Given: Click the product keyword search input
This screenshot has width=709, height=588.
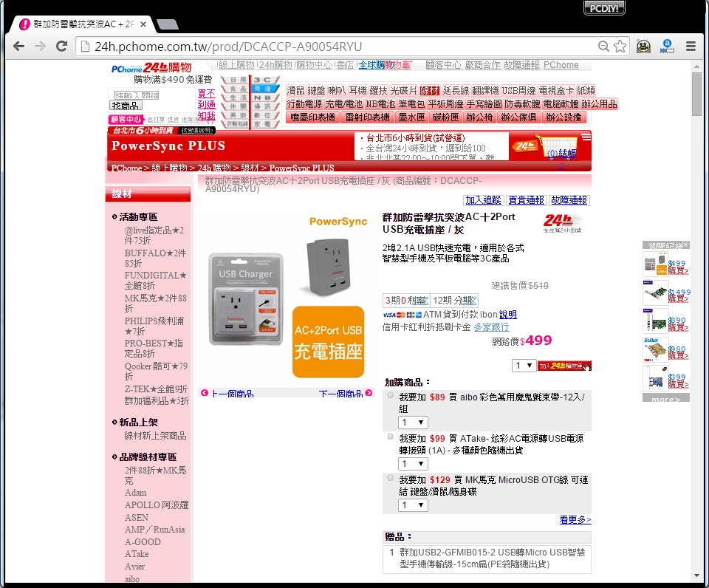Looking at the screenshot, I should [x=137, y=95].
